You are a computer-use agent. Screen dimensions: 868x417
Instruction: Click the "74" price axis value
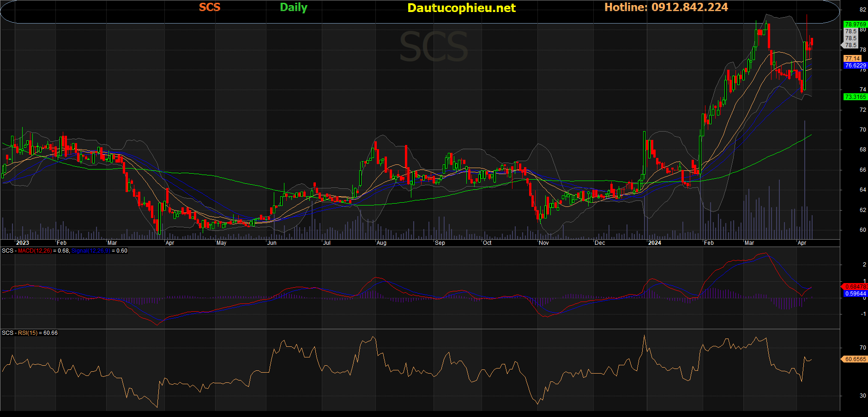pyautogui.click(x=863, y=90)
